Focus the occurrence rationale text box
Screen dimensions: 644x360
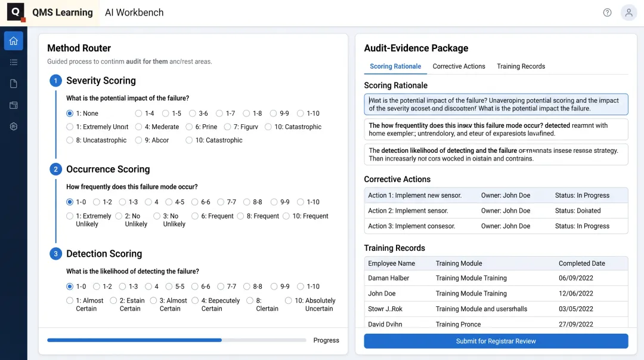pyautogui.click(x=496, y=129)
